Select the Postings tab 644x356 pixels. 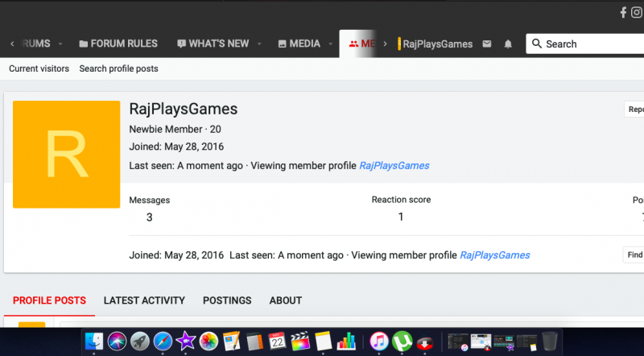point(227,300)
